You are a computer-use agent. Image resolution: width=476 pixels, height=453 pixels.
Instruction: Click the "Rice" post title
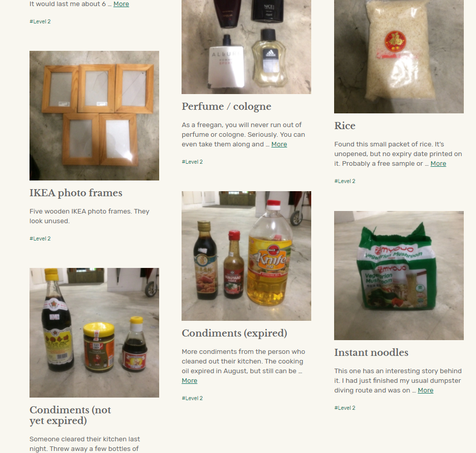pos(345,126)
